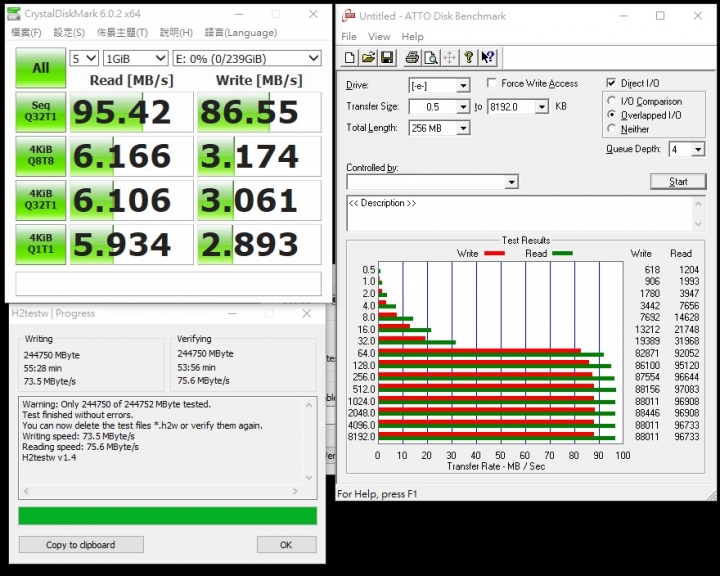Run the 4KiB Q8T8 test button

pos(40,156)
